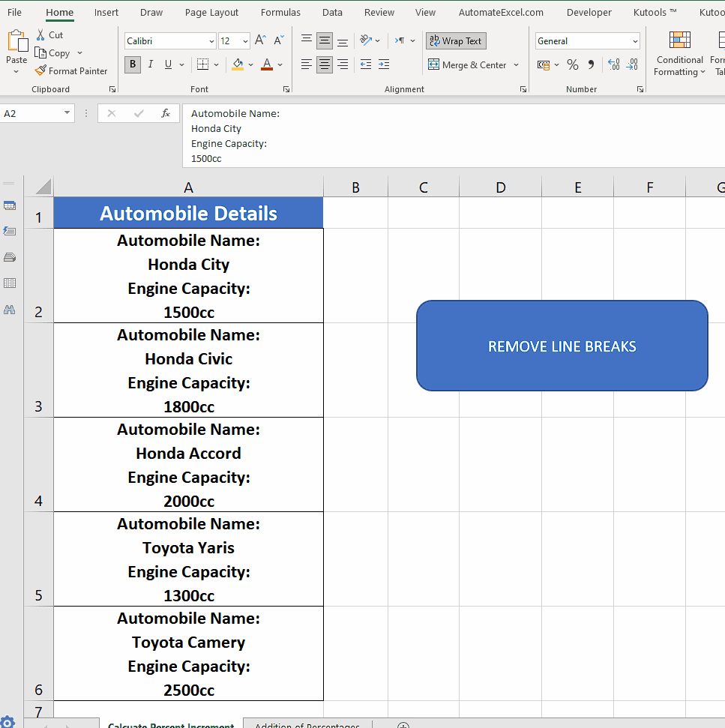This screenshot has height=728, width=725.
Task: Decrease font size with smaller A
Action: (x=278, y=40)
